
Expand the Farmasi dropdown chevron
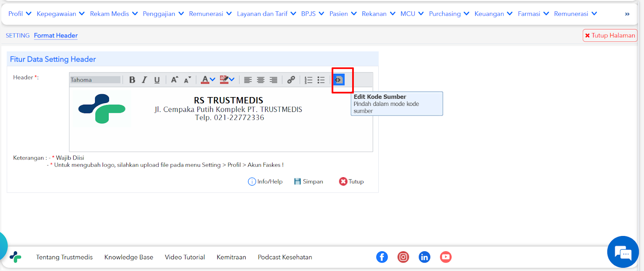click(546, 14)
